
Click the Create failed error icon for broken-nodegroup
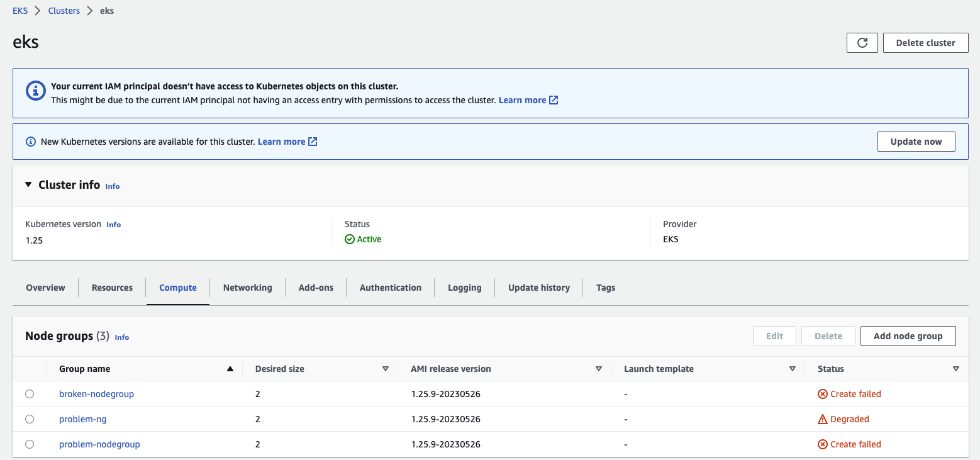point(823,393)
